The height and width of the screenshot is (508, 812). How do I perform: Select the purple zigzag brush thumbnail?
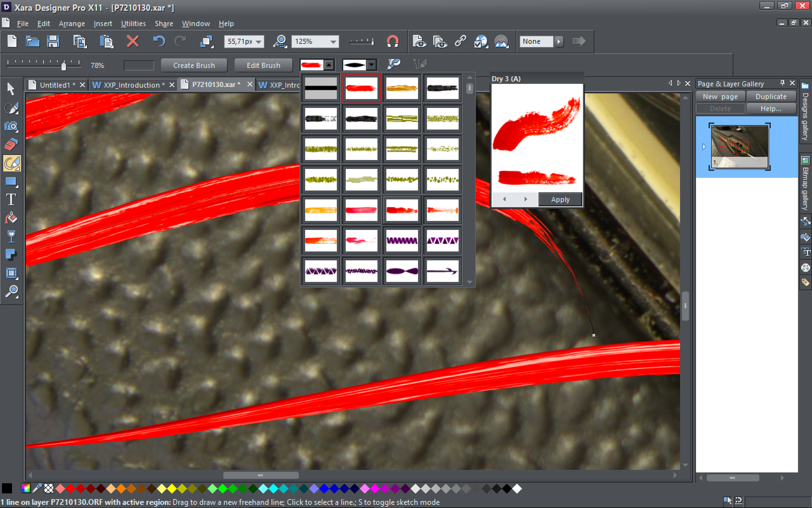(402, 241)
